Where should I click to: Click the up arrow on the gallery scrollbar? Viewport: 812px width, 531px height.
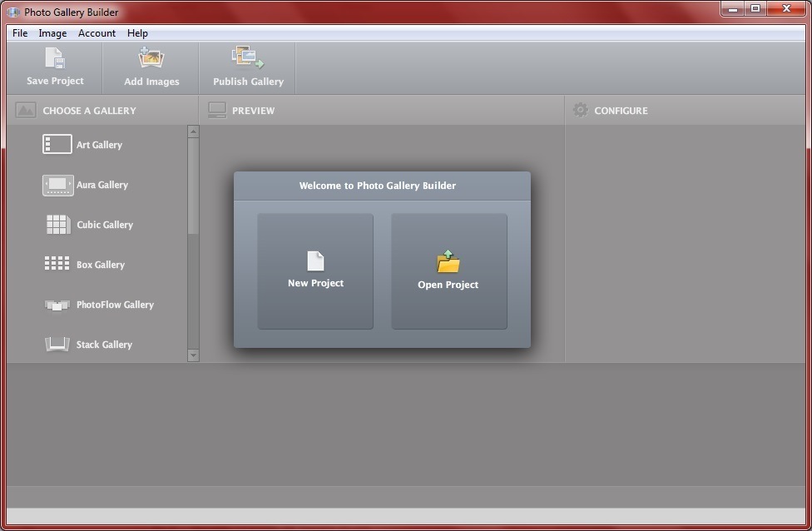[193, 131]
